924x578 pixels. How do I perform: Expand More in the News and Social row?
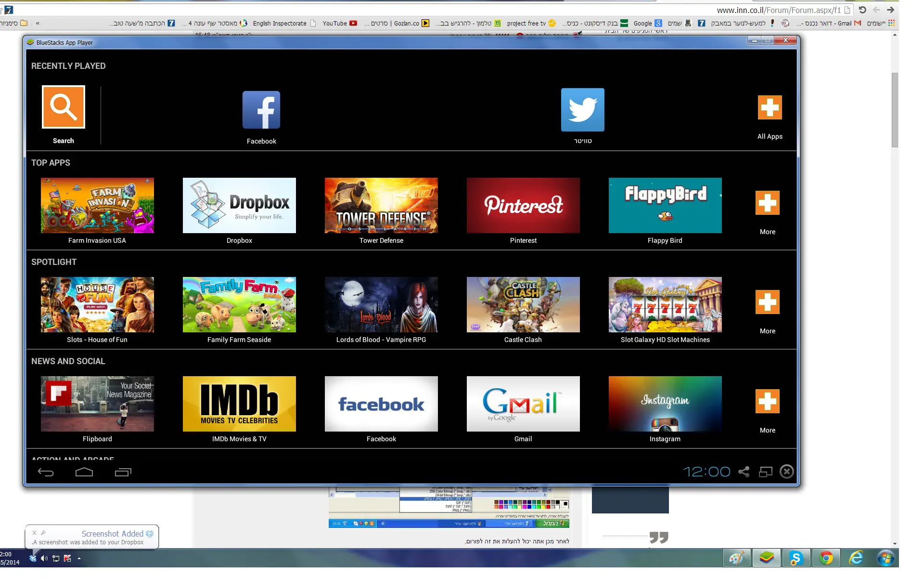tap(767, 402)
